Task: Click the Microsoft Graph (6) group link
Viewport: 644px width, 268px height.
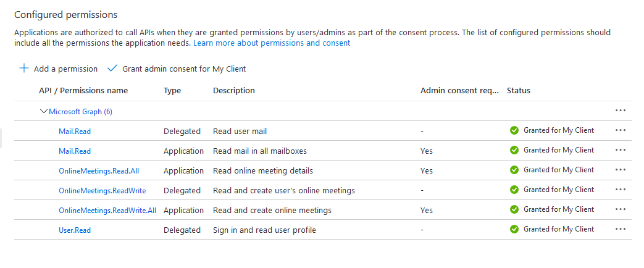Action: tap(80, 112)
